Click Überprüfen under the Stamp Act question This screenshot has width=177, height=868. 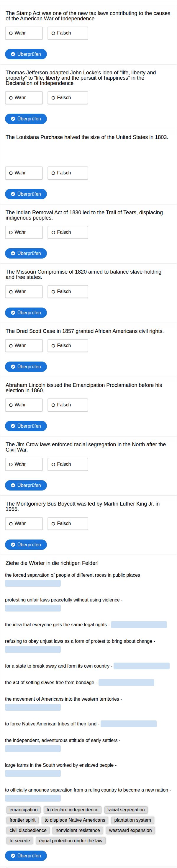26,54
